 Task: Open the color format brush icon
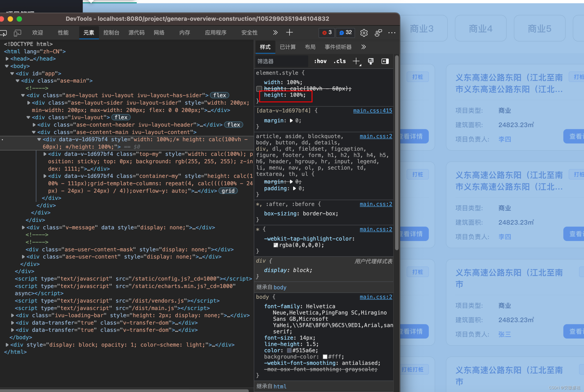[370, 61]
